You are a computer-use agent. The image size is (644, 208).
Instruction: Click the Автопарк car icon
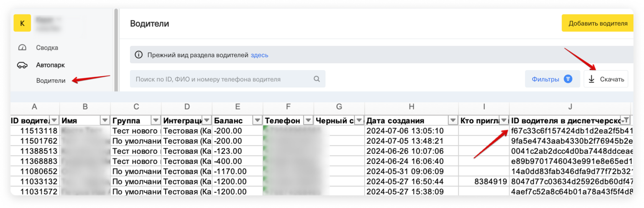pyautogui.click(x=22, y=65)
